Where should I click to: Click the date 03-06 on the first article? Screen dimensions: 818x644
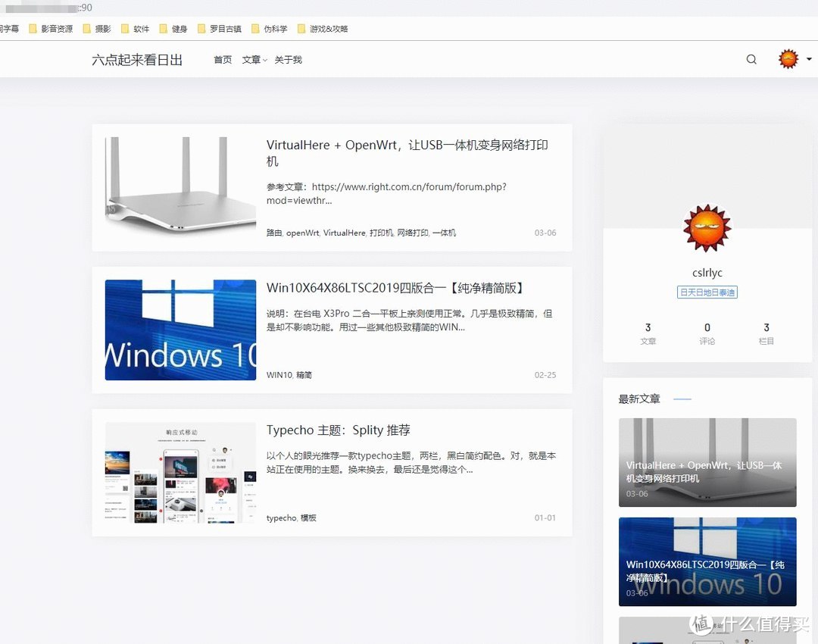545,233
